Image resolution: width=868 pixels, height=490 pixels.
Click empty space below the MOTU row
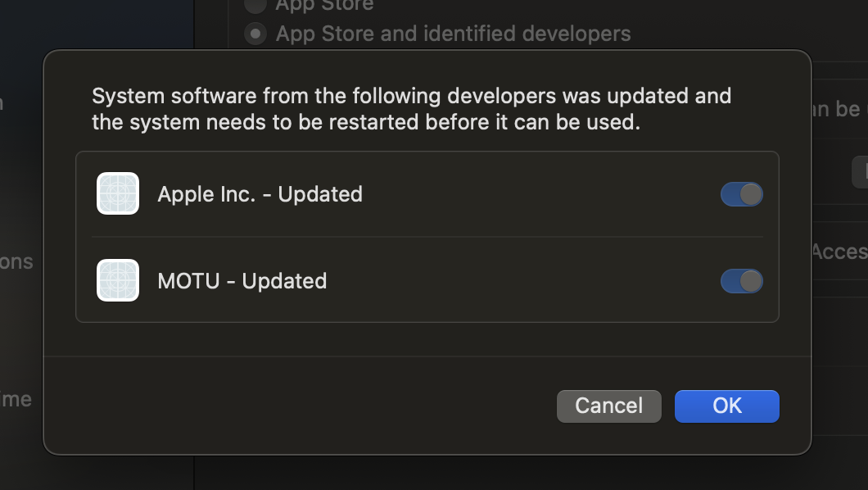(x=427, y=339)
